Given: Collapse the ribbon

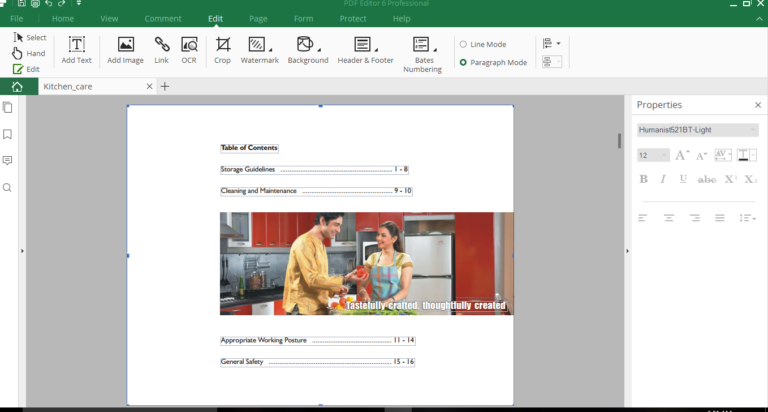Looking at the screenshot, I should point(759,19).
